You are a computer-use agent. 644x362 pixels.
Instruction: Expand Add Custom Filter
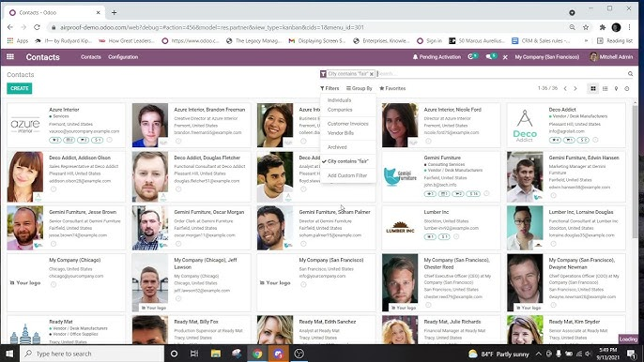[347, 175]
